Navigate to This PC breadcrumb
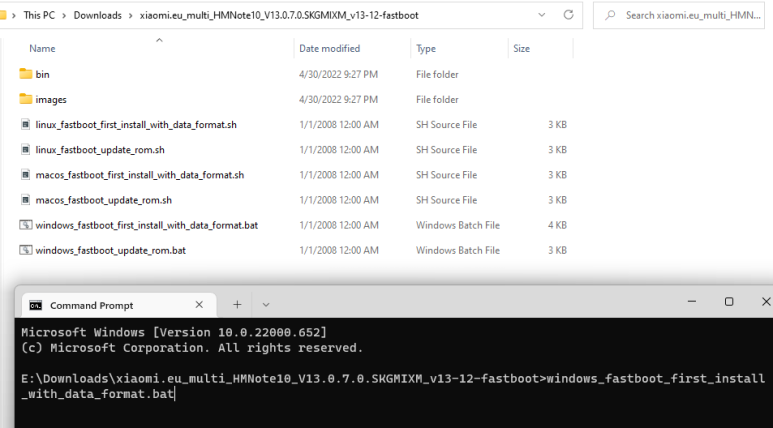773x428 pixels. pos(39,15)
